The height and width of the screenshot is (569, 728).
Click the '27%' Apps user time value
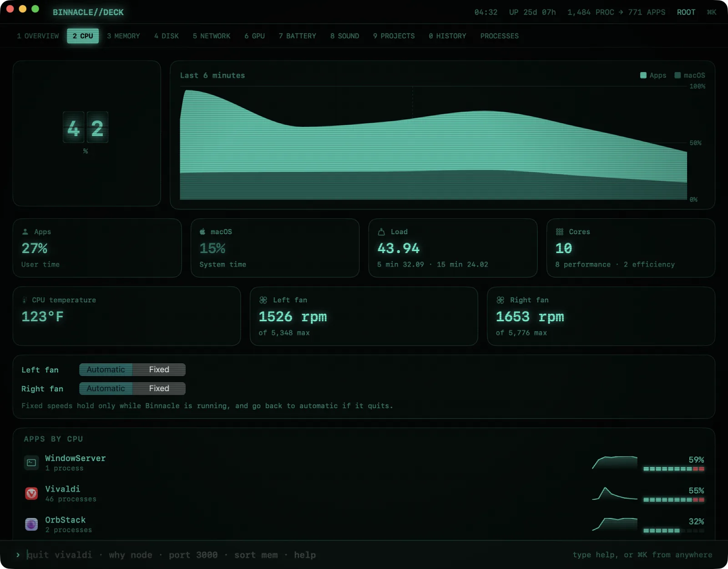tap(34, 248)
